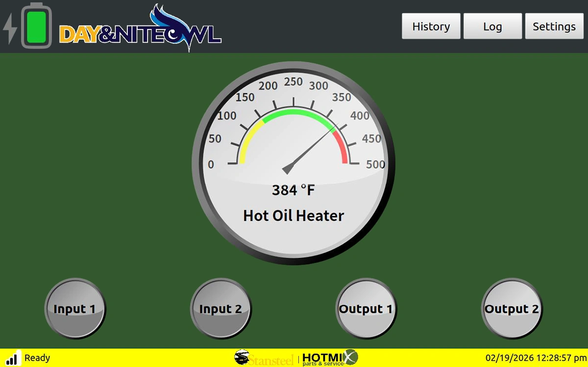This screenshot has width=588, height=367.
Task: Click the 500 mark on the gauge
Action: point(376,164)
